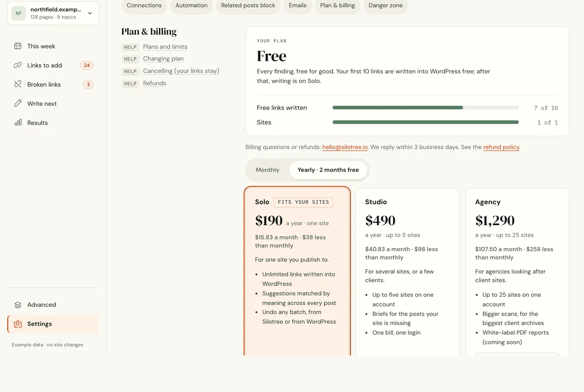The image size is (584, 392).
Task: Click the $1,290 Agency price
Action: pos(495,221)
